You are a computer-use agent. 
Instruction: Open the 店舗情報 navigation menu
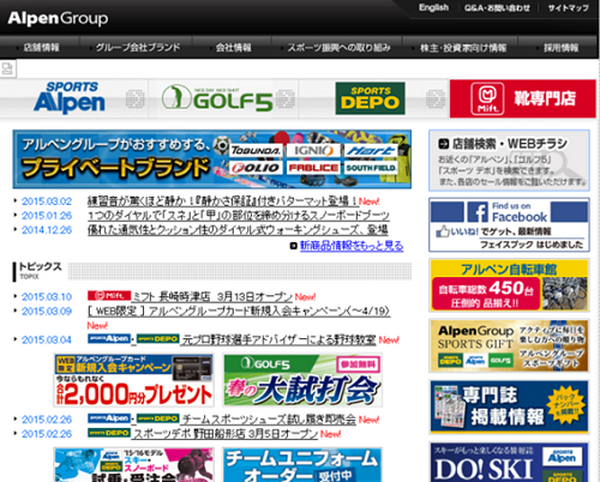pos(40,47)
